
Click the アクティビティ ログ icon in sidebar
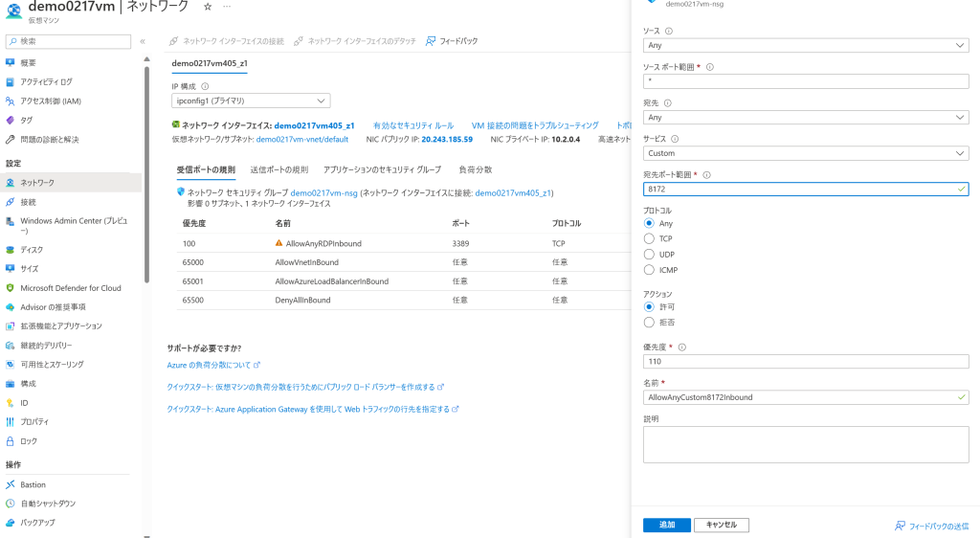[10, 82]
